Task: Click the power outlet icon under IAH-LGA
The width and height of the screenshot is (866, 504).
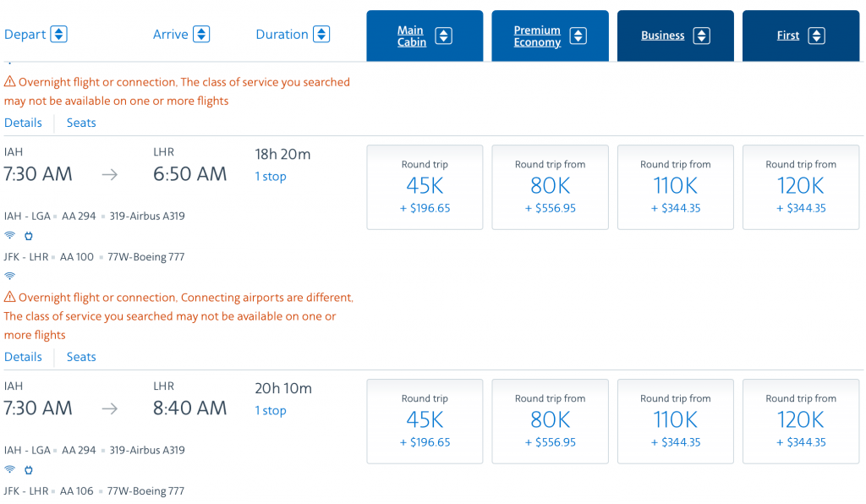Action: tap(29, 236)
